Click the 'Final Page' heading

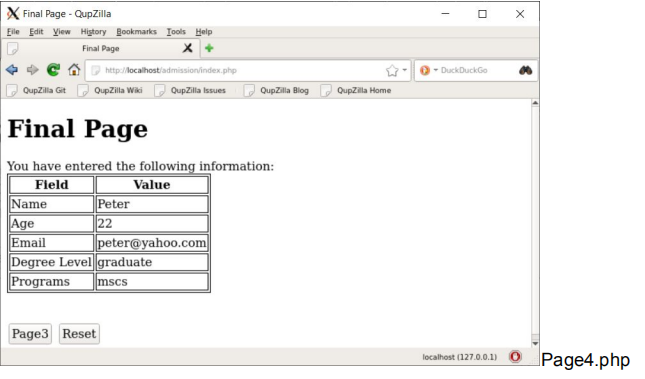[x=78, y=129]
